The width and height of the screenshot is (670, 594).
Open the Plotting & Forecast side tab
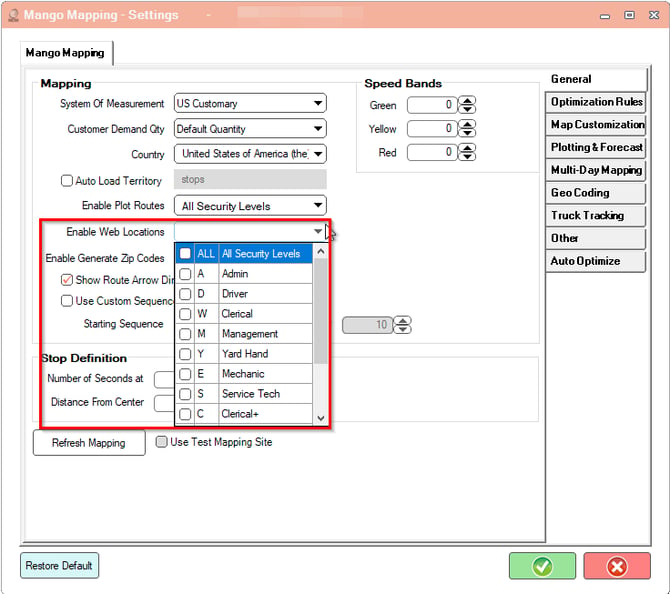point(596,147)
